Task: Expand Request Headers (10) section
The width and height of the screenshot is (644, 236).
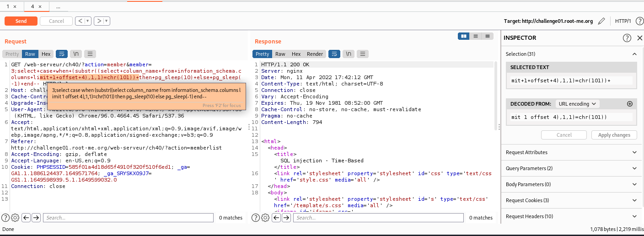Action: coord(572,216)
